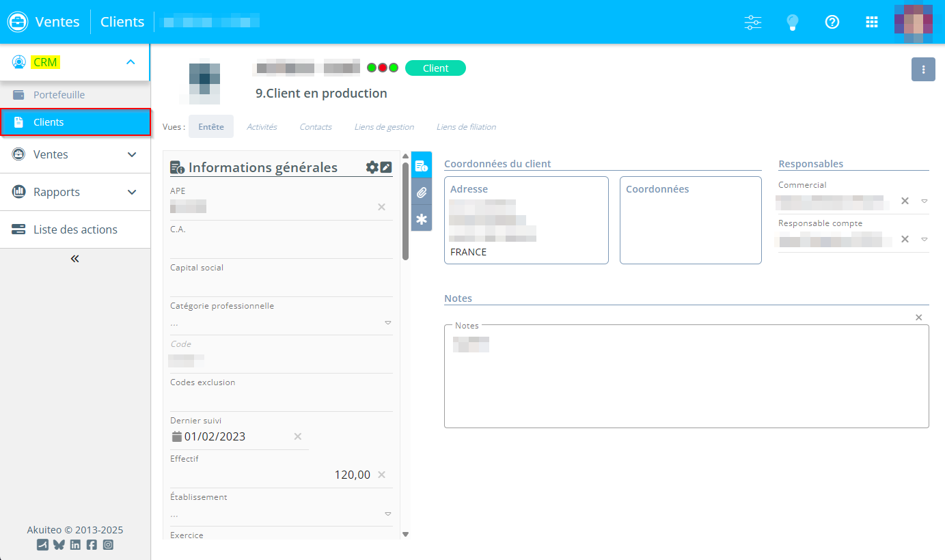Click the lightbulb tips icon
945x560 pixels.
(x=792, y=22)
